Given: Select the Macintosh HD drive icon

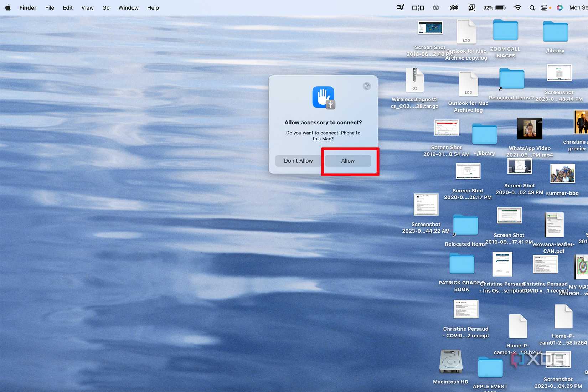Looking at the screenshot, I should pyautogui.click(x=451, y=361).
